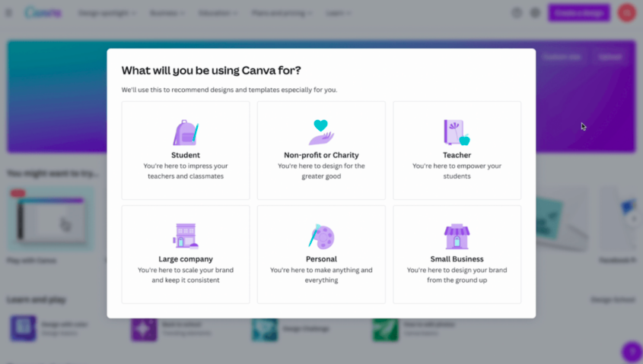Click the Create a design button

(578, 13)
